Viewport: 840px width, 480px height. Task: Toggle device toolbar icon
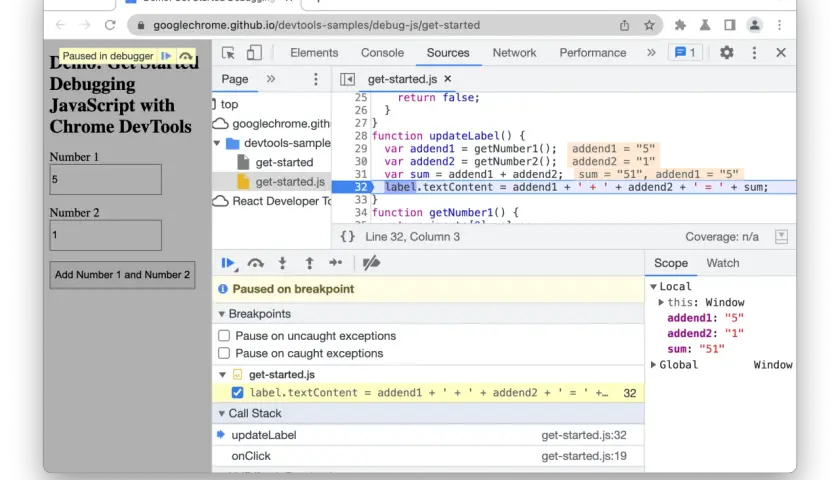pyautogui.click(x=254, y=53)
